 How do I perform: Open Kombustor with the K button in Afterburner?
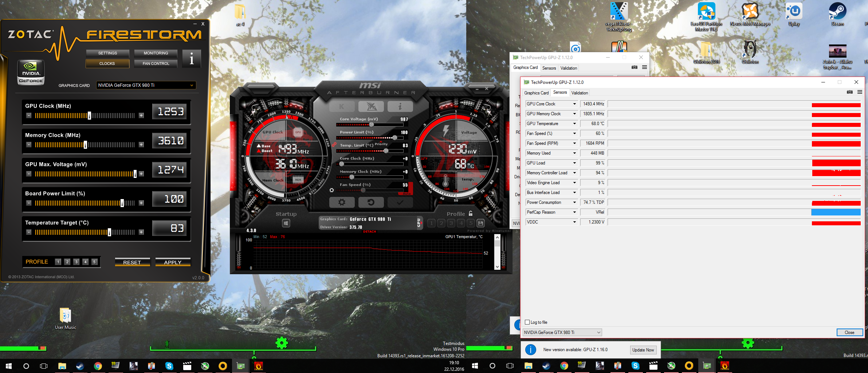(342, 106)
